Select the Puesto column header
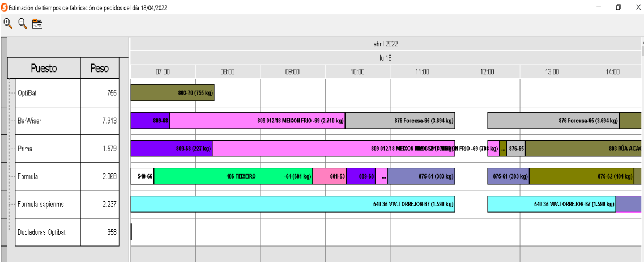Image resolution: width=644 pixels, height=263 pixels. (x=44, y=69)
